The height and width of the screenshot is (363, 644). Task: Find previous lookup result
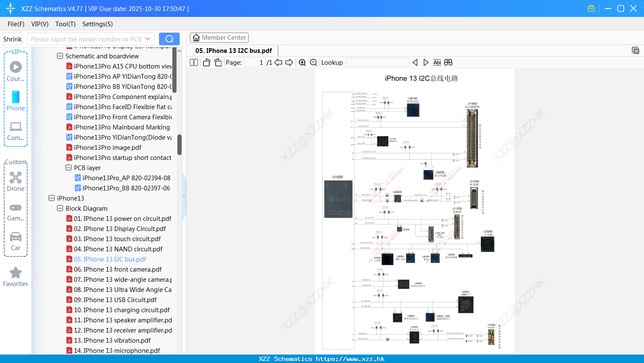tap(415, 62)
